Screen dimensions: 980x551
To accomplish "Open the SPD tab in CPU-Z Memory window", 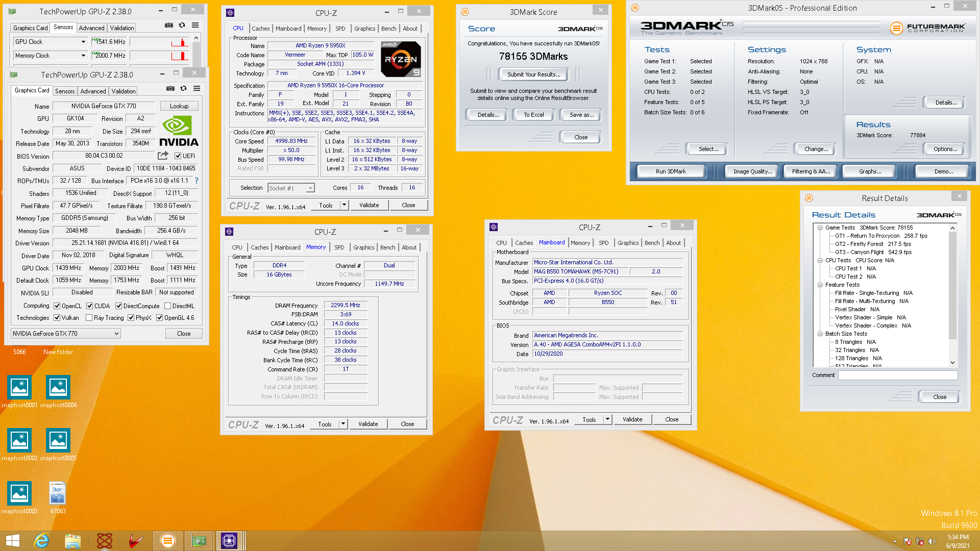I will pyautogui.click(x=339, y=247).
